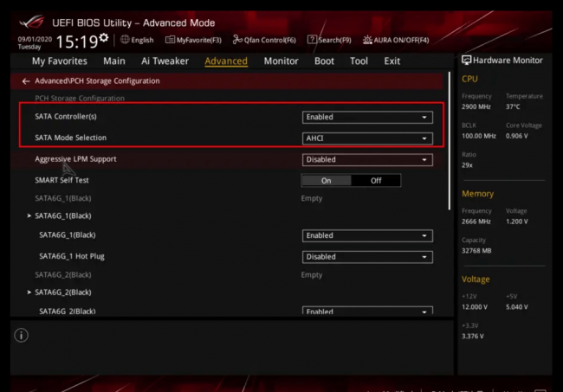Set SMART Self Test to On

pyautogui.click(x=326, y=180)
